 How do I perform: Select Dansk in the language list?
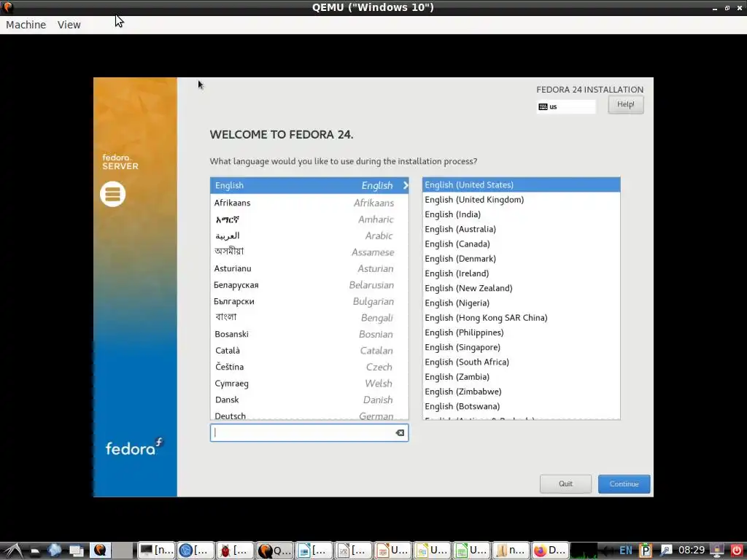[x=309, y=400]
